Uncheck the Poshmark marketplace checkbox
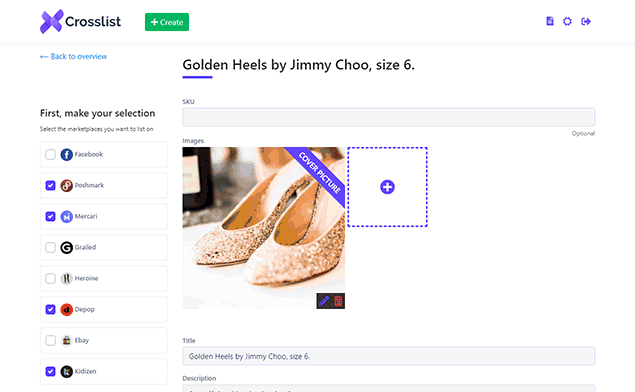 50,185
